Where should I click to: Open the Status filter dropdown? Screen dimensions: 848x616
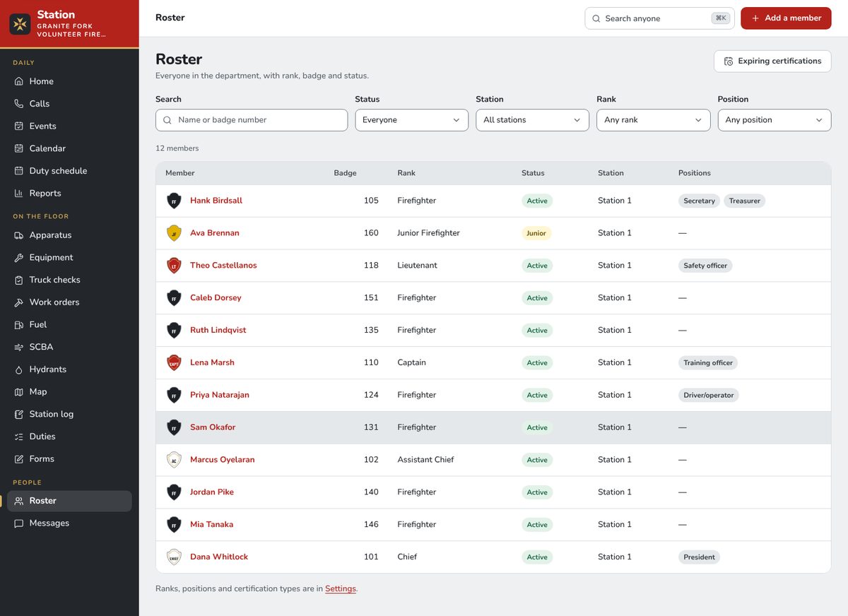pyautogui.click(x=411, y=120)
